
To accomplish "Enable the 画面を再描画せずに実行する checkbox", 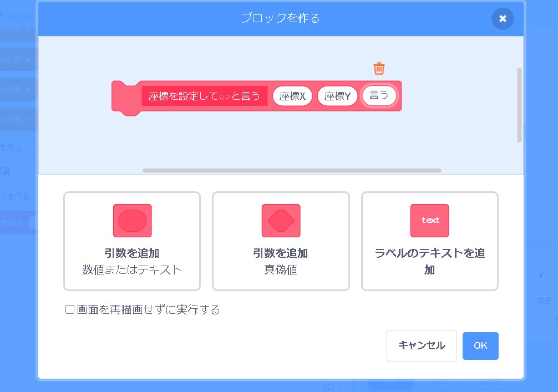I will (70, 309).
